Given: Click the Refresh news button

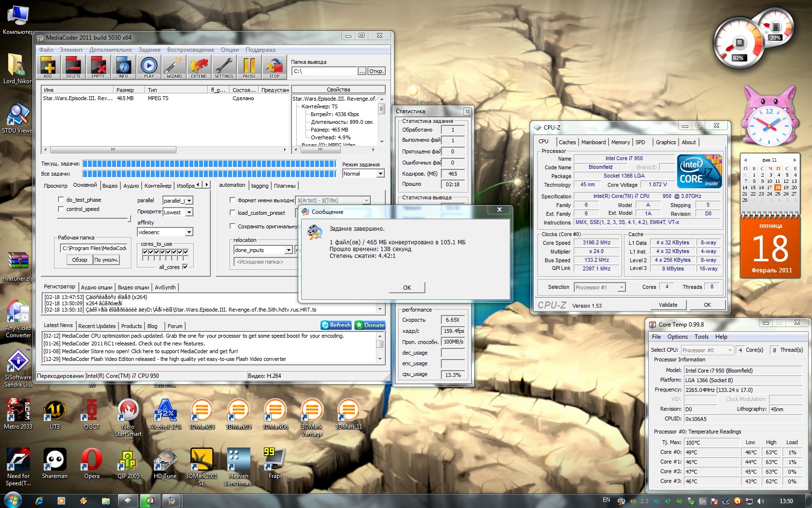Looking at the screenshot, I should pos(336,325).
